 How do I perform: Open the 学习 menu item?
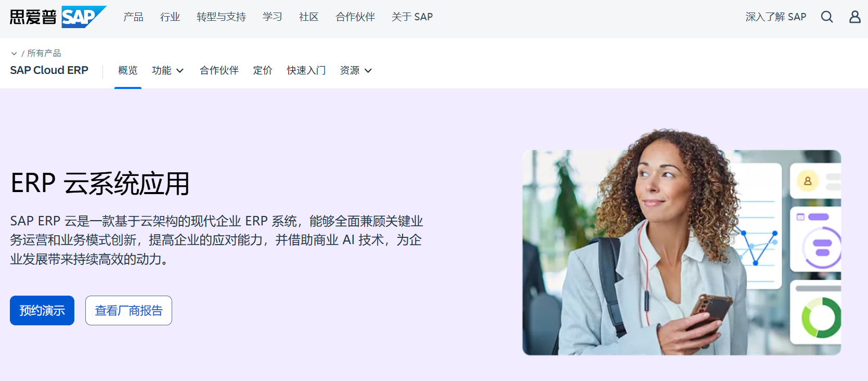point(273,17)
